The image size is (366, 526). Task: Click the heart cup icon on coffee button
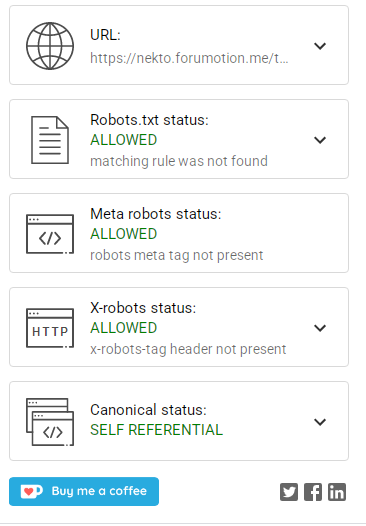(31, 491)
